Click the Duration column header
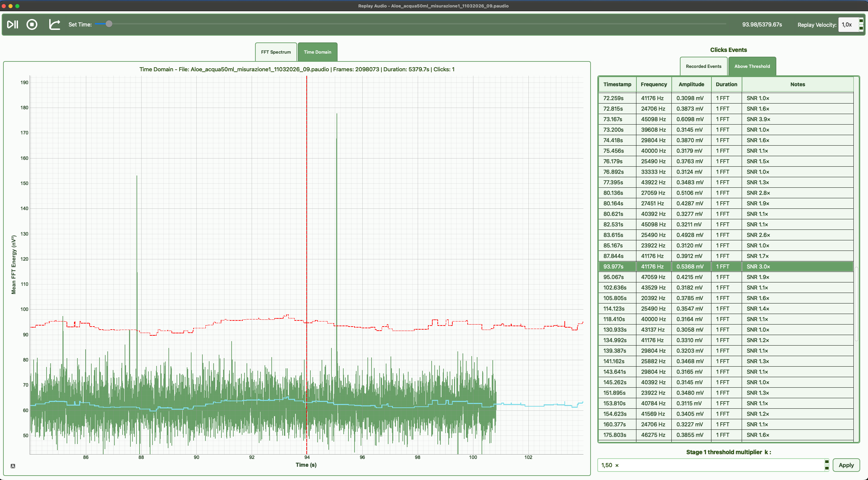 pos(726,84)
